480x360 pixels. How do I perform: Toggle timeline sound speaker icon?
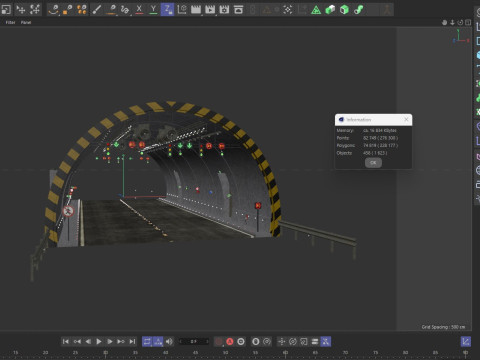(x=169, y=341)
